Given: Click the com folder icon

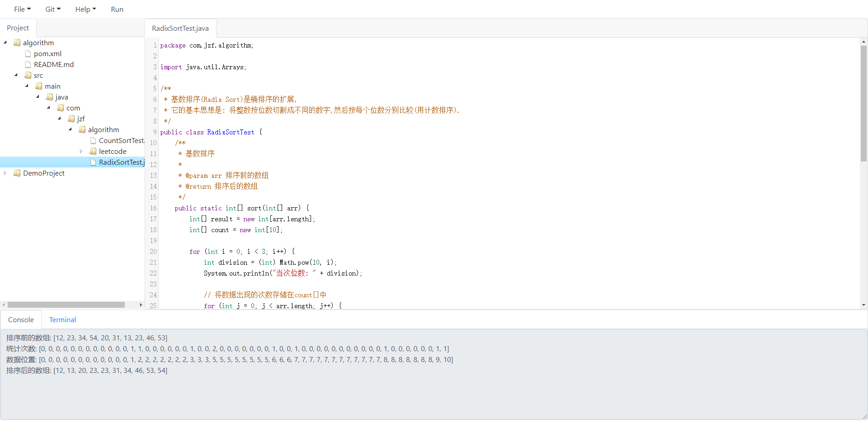Looking at the screenshot, I should (61, 108).
